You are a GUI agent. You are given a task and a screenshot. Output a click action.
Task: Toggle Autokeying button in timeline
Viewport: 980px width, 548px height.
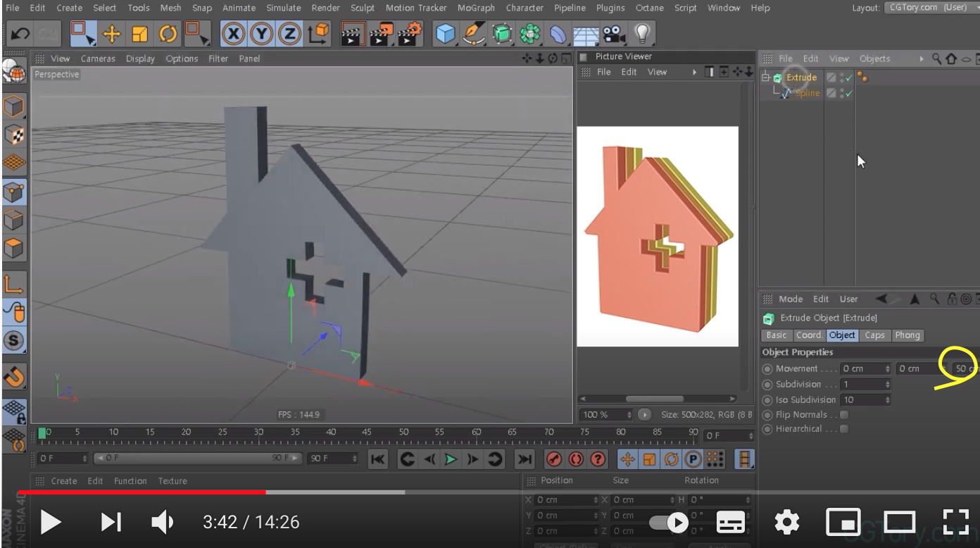[576, 459]
